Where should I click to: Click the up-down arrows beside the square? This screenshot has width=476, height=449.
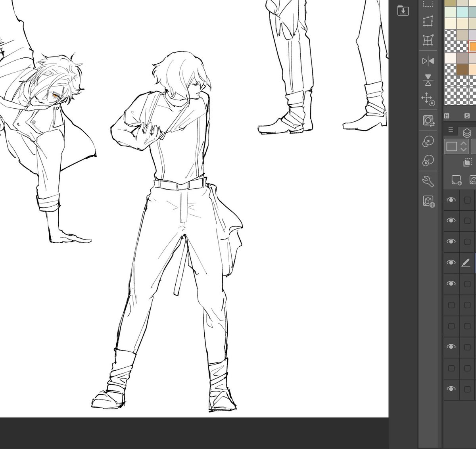coord(464,147)
